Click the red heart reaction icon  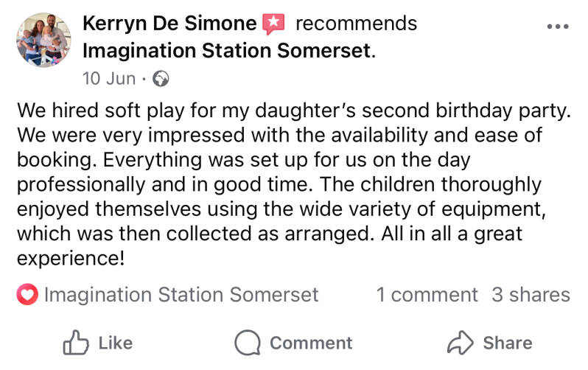pyautogui.click(x=27, y=295)
